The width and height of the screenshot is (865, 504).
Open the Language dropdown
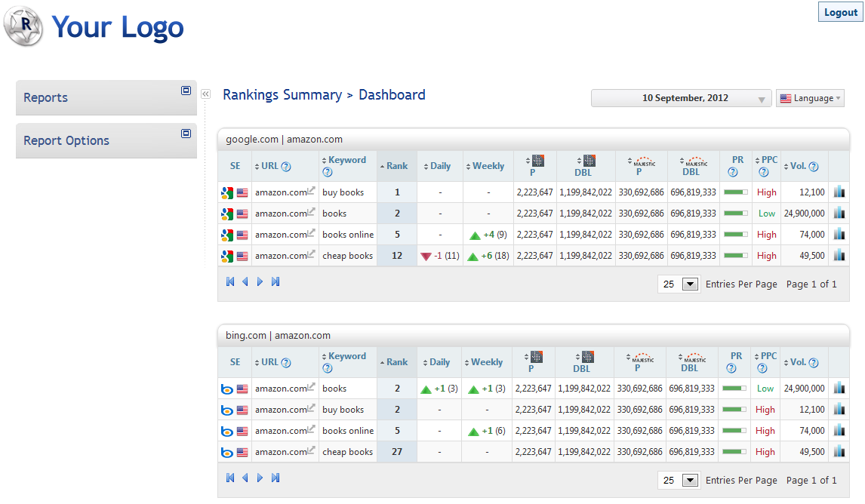[x=810, y=98]
